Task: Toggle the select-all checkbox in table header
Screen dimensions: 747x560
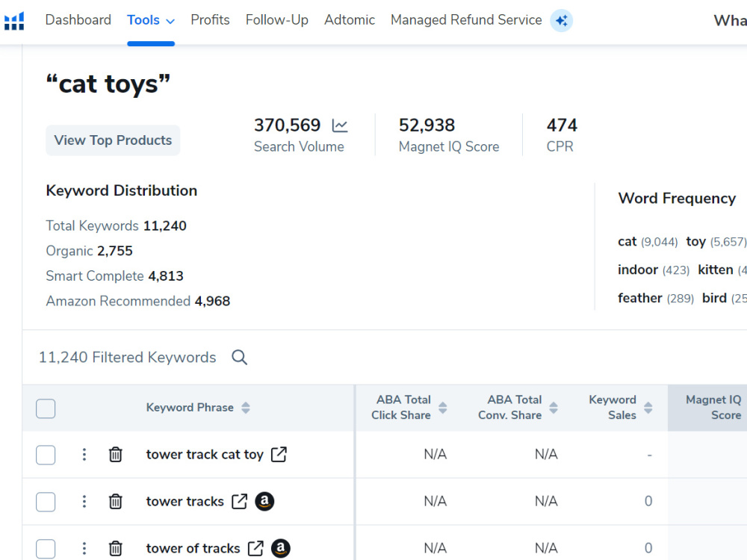Action: (x=46, y=408)
